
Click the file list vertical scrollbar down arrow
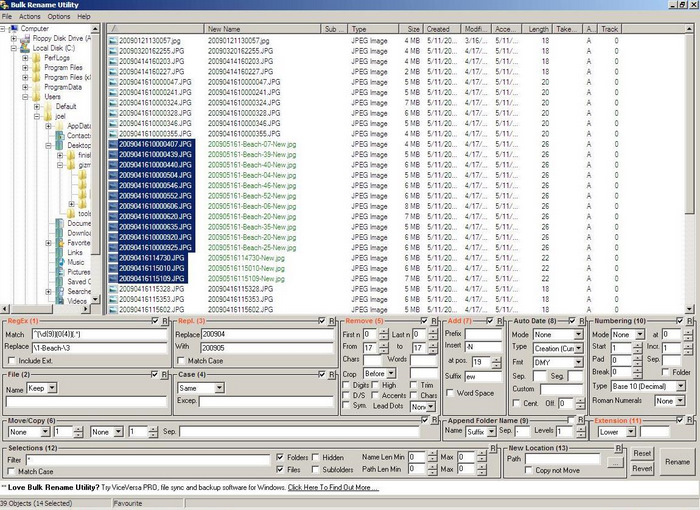(689, 309)
